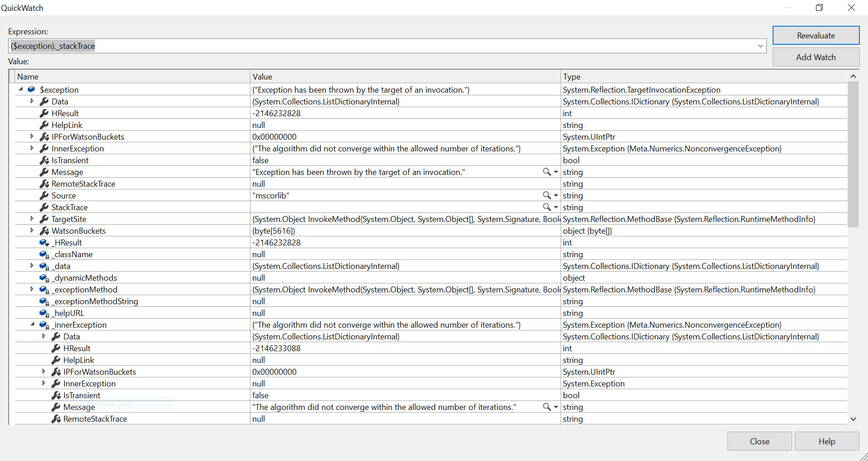Click the WatsonBuckets property icon
Viewport: 868px width, 461px height.
click(44, 230)
